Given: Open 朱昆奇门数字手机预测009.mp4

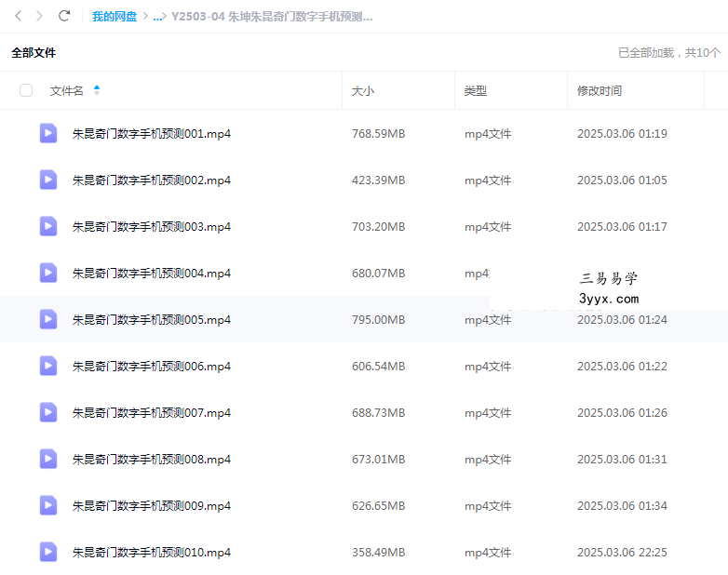Looking at the screenshot, I should click(x=152, y=506).
